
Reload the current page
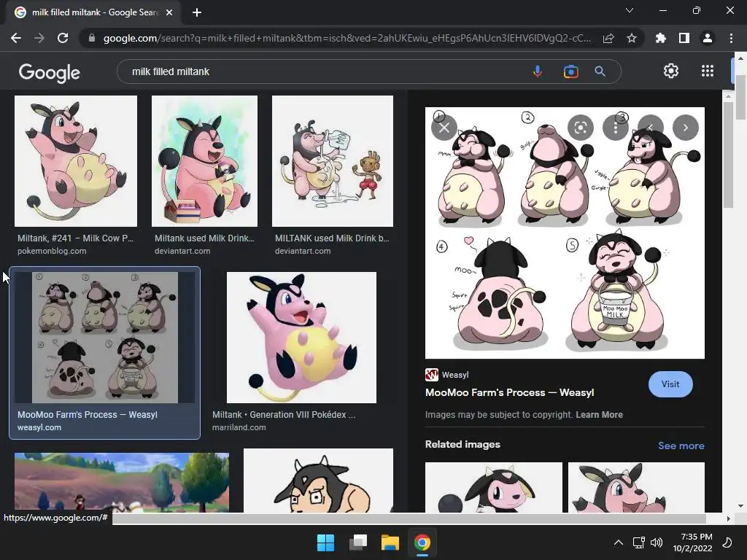(x=63, y=38)
